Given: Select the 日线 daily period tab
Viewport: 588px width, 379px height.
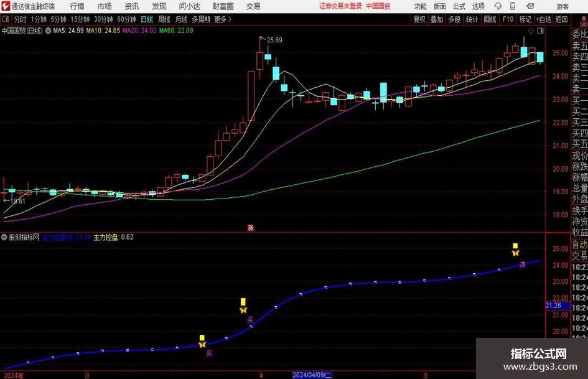Looking at the screenshot, I should click(147, 19).
